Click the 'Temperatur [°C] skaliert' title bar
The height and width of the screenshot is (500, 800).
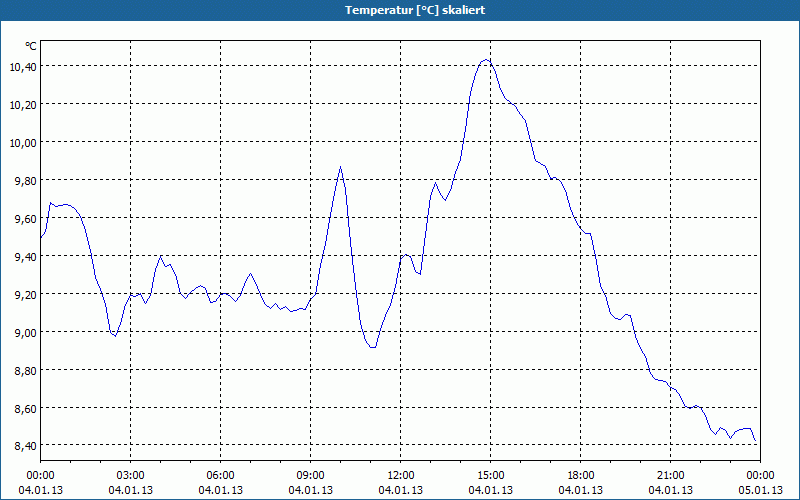point(400,10)
